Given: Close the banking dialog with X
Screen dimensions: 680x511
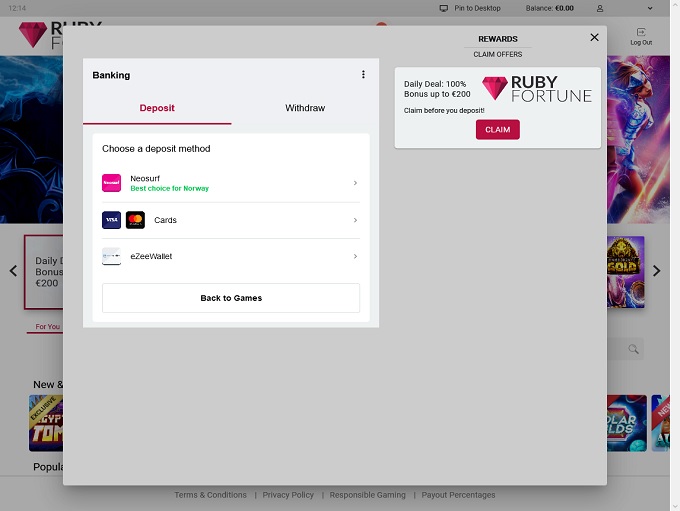Looking at the screenshot, I should click(594, 37).
